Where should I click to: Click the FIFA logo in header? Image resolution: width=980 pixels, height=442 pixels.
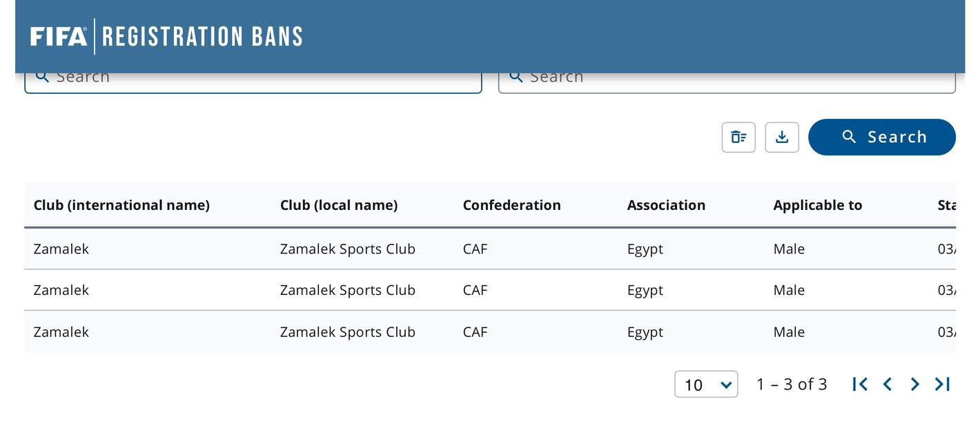(59, 37)
